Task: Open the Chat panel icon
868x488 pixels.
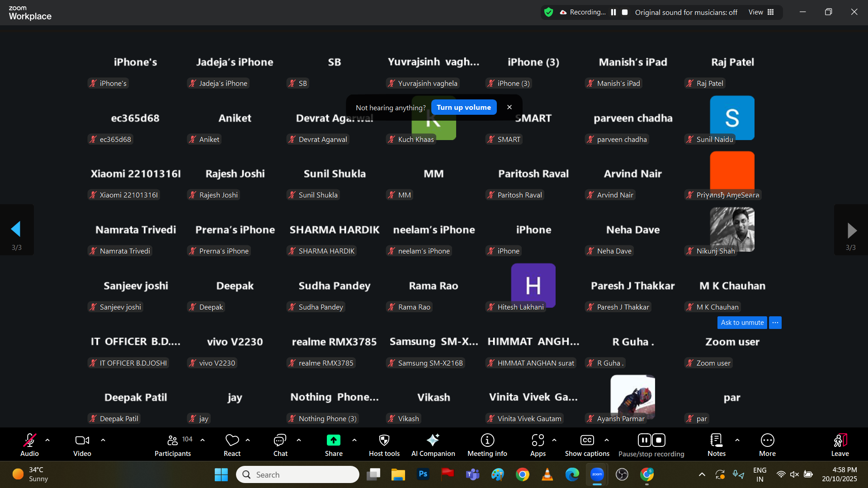Action: pos(280,441)
